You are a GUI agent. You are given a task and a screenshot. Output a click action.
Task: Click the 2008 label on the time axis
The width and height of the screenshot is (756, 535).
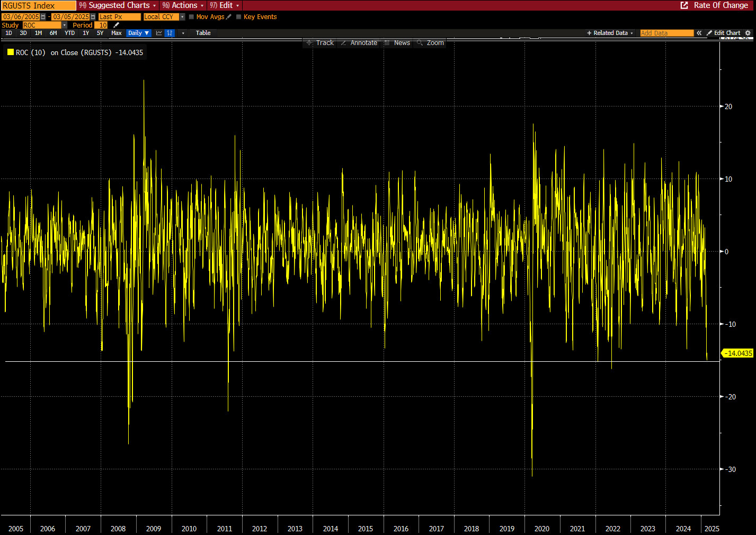coord(118,529)
